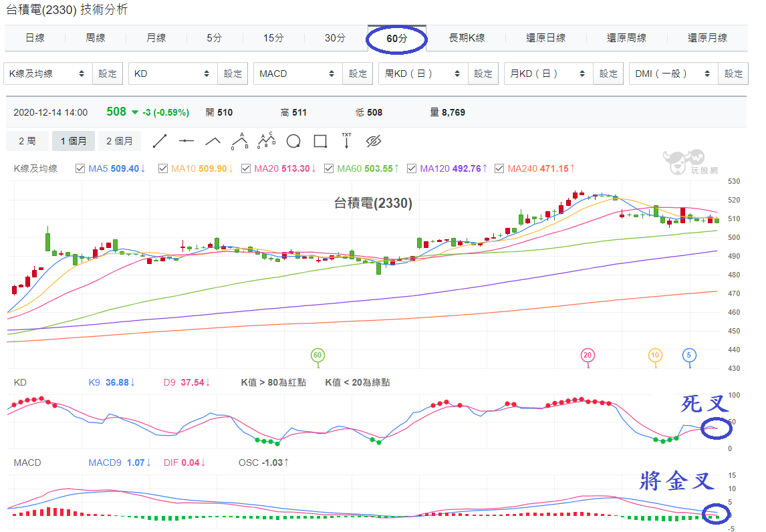Image resolution: width=766 pixels, height=532 pixels.
Task: Switch to the 還原周線 tab
Action: pyautogui.click(x=626, y=38)
